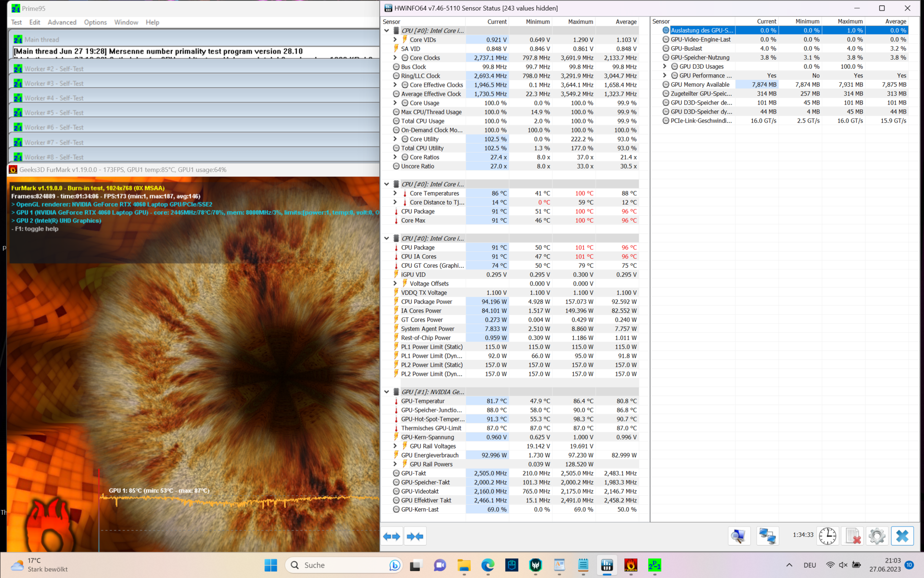
Task: Click the logging sheet icon with red X
Action: pyautogui.click(x=853, y=536)
